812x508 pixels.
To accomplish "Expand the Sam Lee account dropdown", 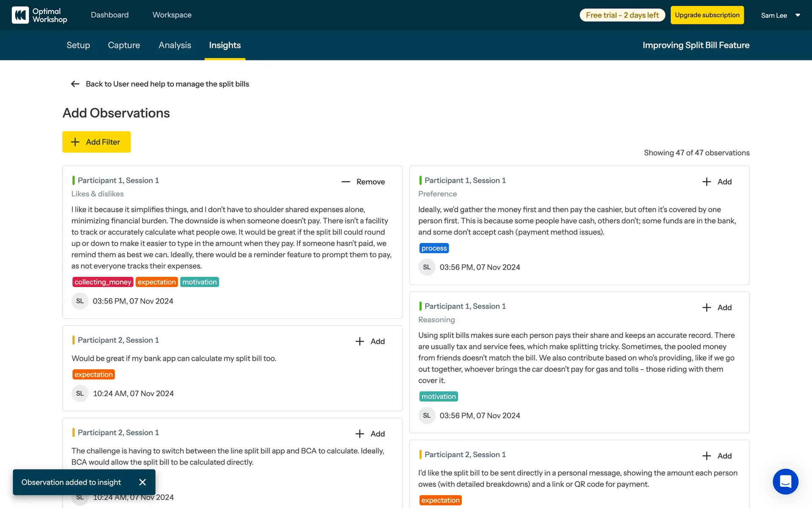I will click(x=774, y=15).
